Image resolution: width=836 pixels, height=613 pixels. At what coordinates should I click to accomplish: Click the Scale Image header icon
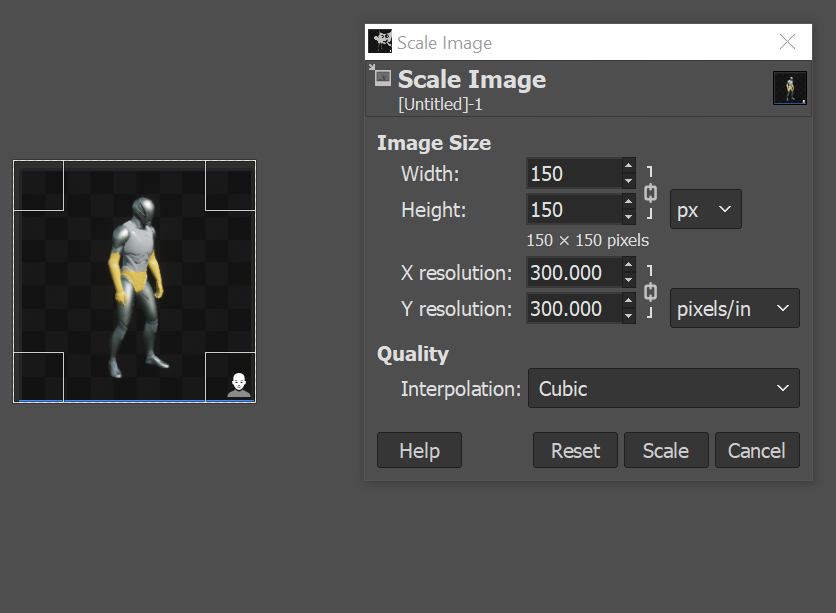(x=380, y=75)
